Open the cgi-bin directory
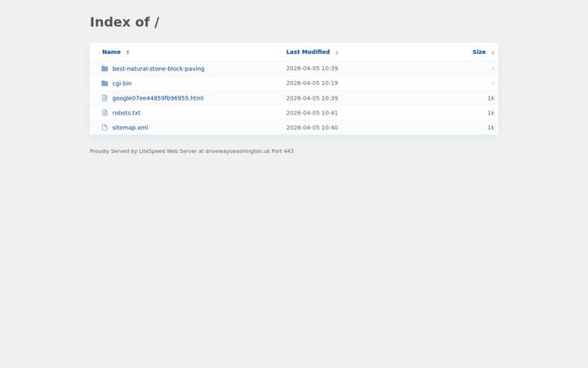This screenshot has width=588, height=368. 122,83
